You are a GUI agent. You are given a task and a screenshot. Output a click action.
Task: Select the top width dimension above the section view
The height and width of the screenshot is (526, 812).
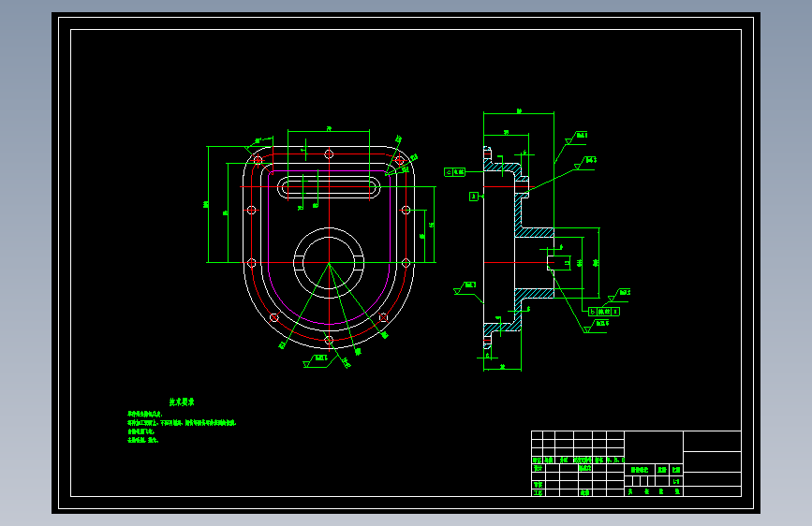[x=519, y=111]
